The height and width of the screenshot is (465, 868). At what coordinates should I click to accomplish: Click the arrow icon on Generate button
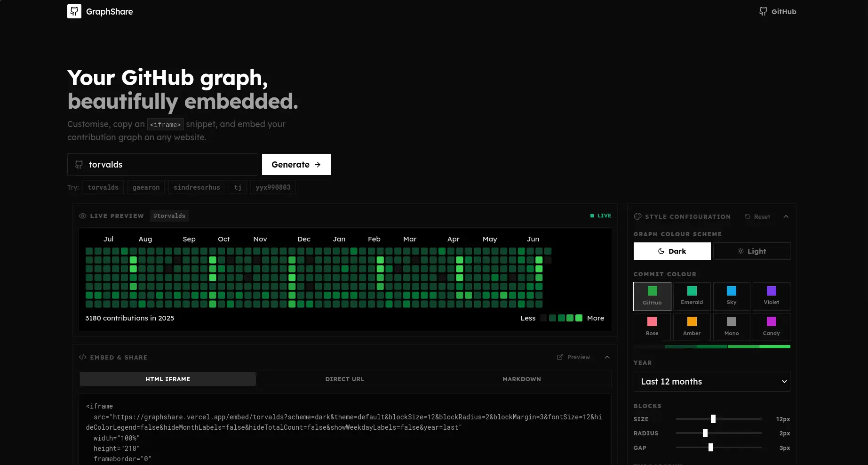[x=318, y=165]
